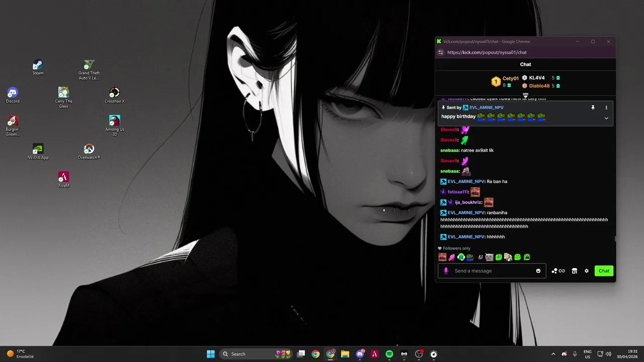644x362 pixels.
Task: Select the Carry The Glass desktop icon
Action: coord(63,98)
